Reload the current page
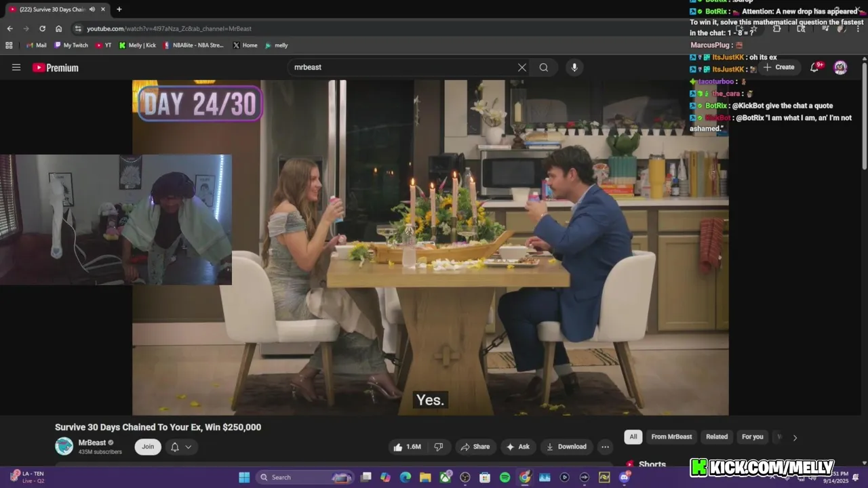Image resolution: width=868 pixels, height=488 pixels. tap(42, 28)
